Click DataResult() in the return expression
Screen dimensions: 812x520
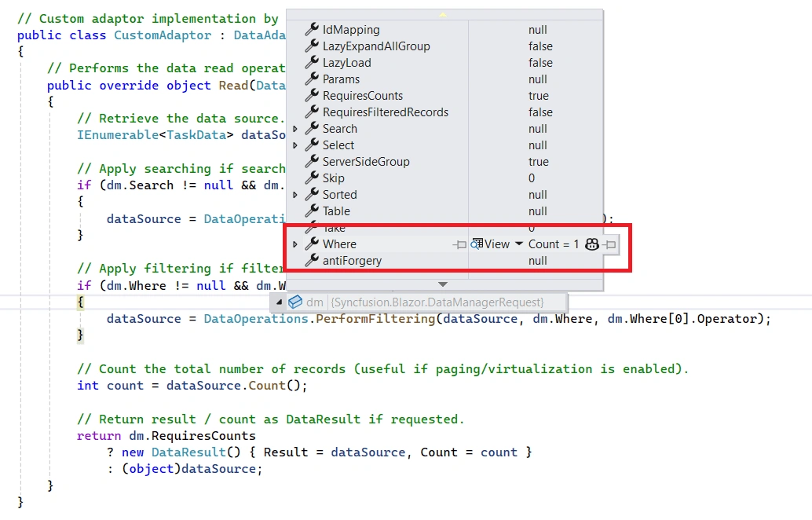tap(196, 452)
